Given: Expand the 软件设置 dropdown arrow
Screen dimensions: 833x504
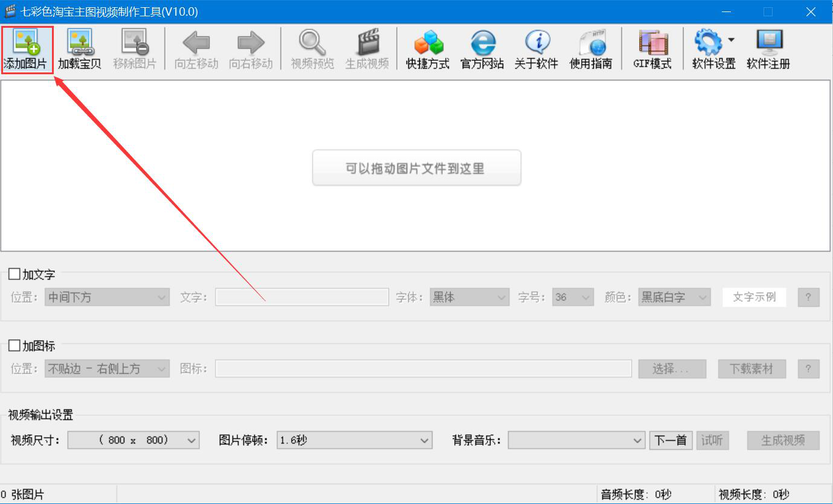Looking at the screenshot, I should click(731, 40).
